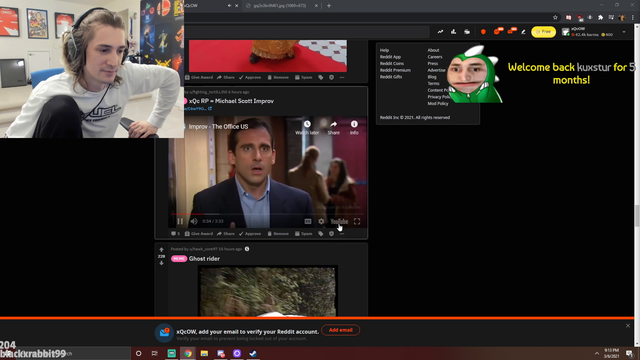Screen dimensions: 640x360
Task: Click the video Share arrow icon
Action: point(333,124)
